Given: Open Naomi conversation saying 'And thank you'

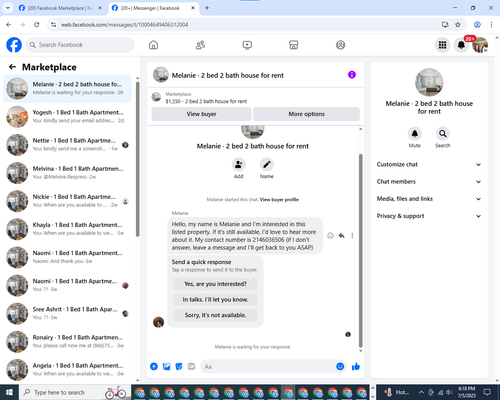Looking at the screenshot, I should click(x=67, y=257).
